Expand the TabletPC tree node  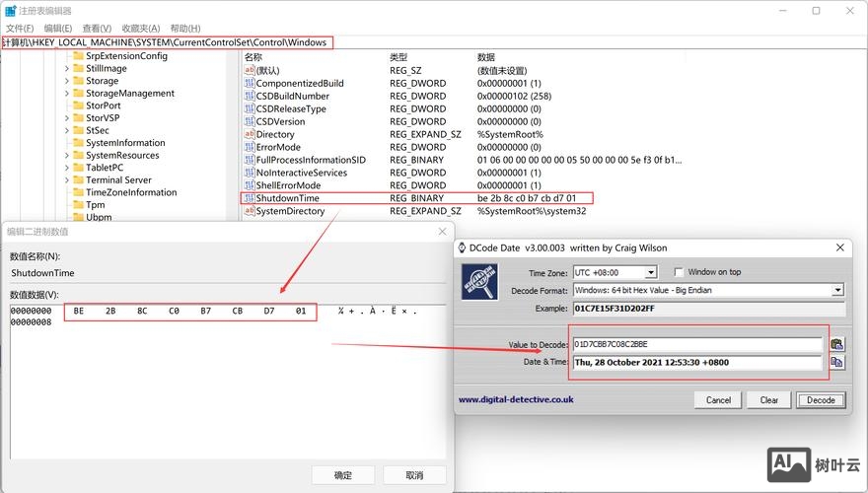[67, 168]
